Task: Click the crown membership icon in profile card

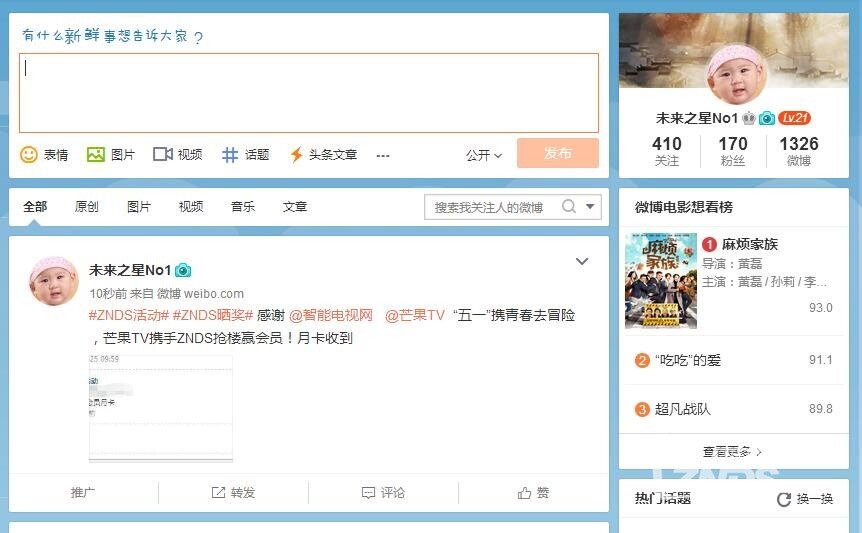Action: pos(749,118)
